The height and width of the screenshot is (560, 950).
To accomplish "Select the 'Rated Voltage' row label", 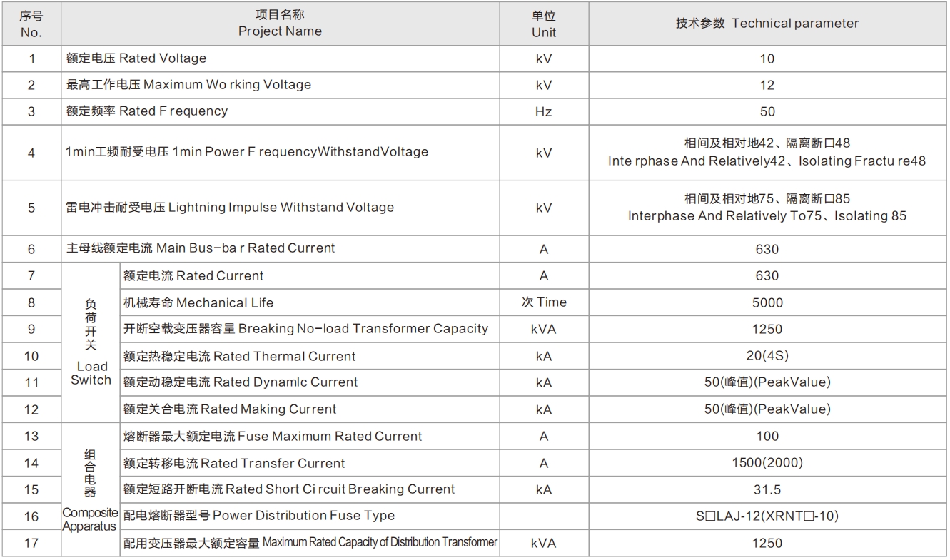I will [136, 58].
